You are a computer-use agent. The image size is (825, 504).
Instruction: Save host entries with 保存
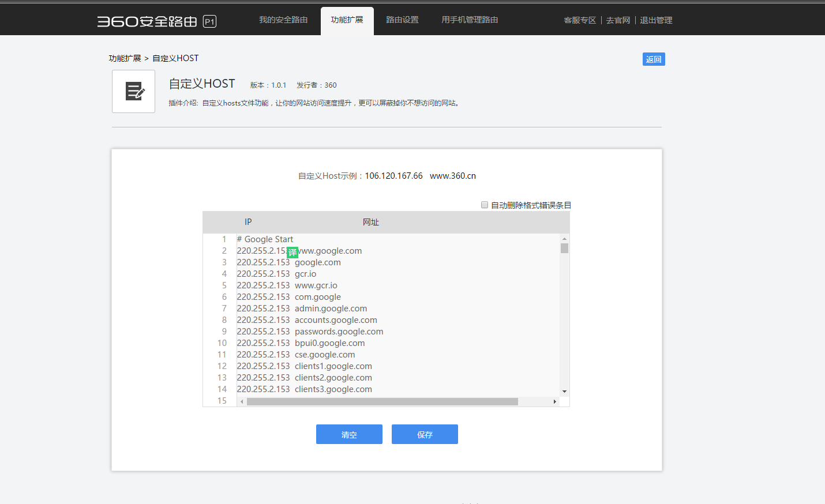point(425,434)
